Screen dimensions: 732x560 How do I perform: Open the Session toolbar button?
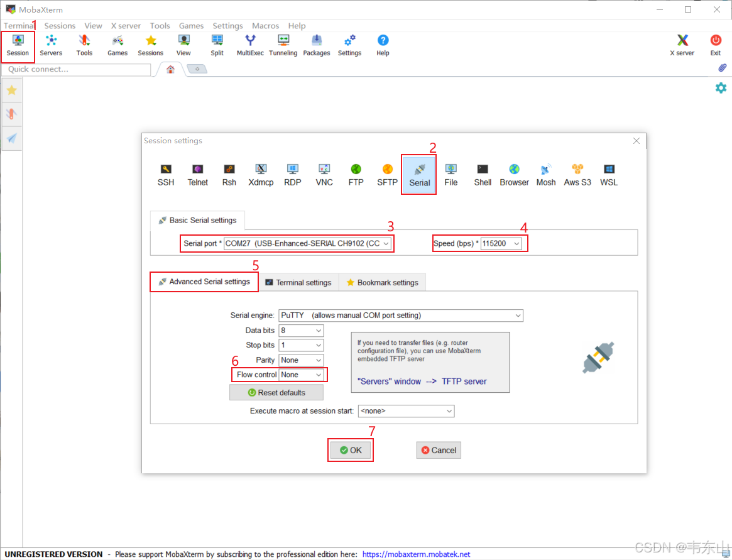pyautogui.click(x=18, y=46)
